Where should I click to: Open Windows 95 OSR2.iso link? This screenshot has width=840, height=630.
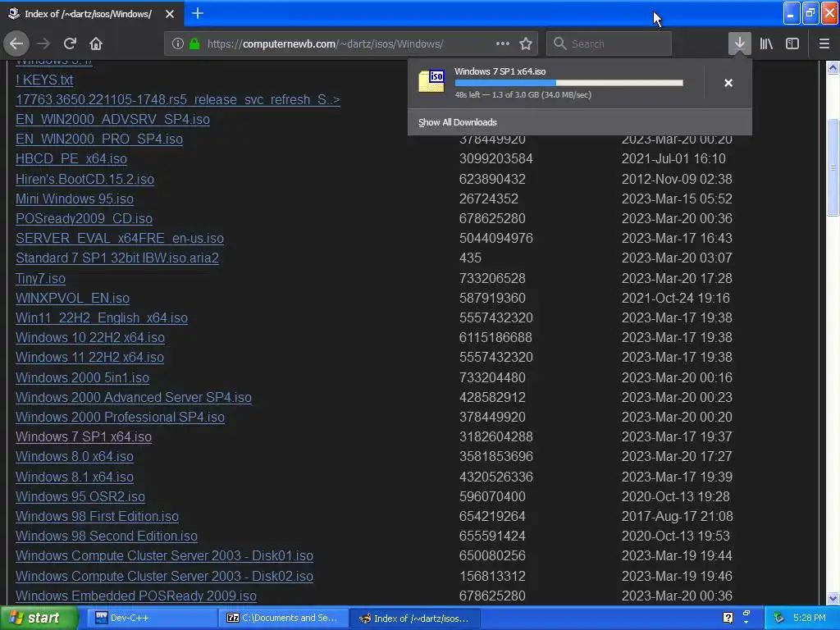click(80, 496)
